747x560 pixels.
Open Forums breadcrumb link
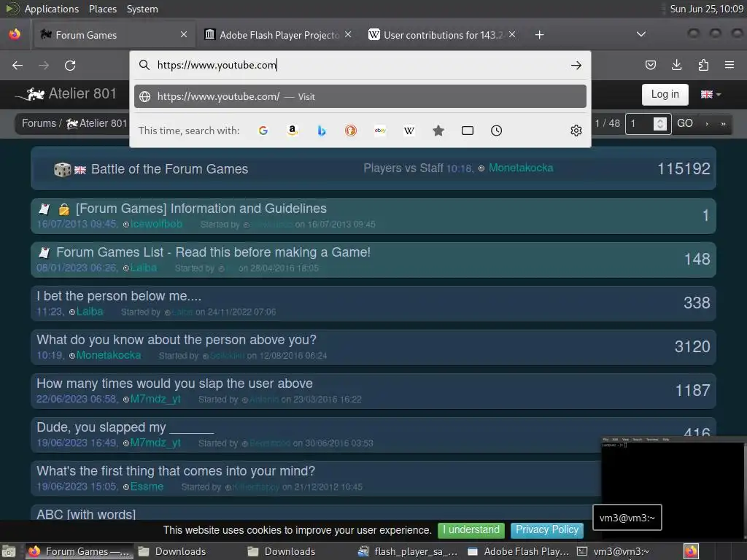point(39,123)
